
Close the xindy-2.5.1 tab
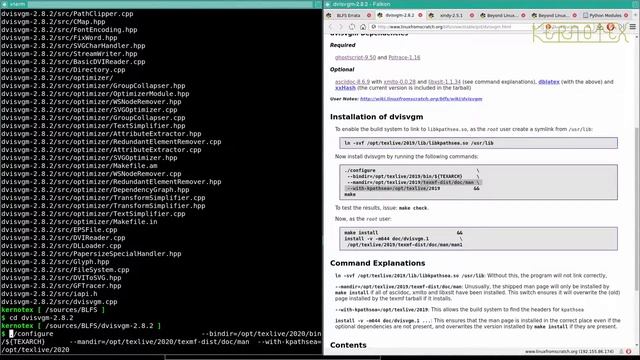coord(472,16)
